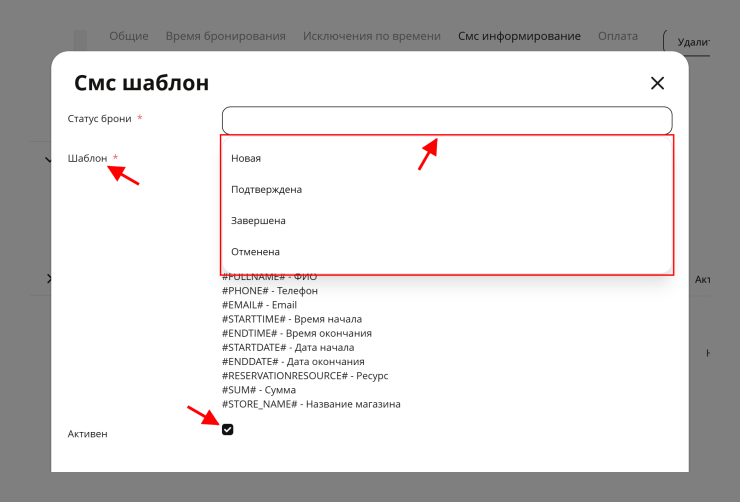Image resolution: width=740 pixels, height=502 pixels.
Task: Click the Шаблон field label
Action: [87, 158]
